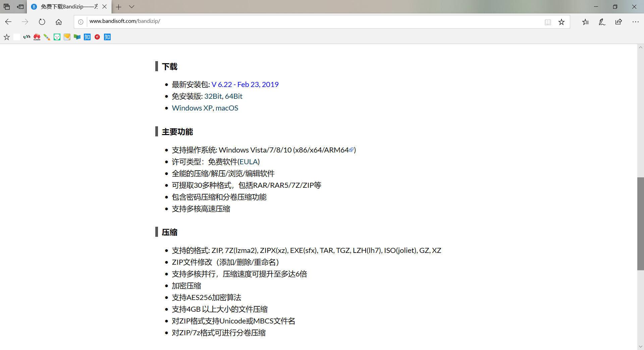This screenshot has height=350, width=644.
Task: Open a new tab with plus
Action: pos(118,7)
